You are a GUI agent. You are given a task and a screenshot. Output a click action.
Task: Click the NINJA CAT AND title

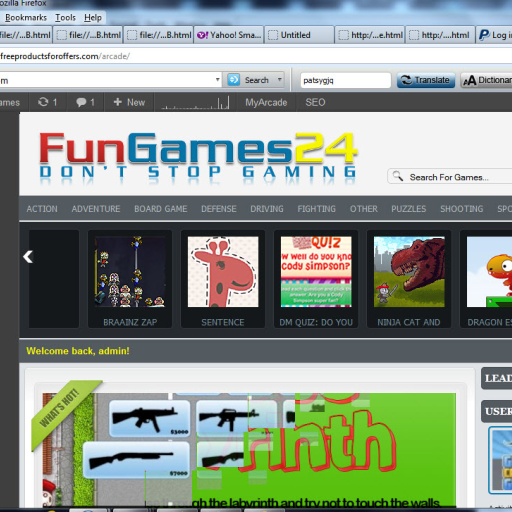[x=409, y=322]
